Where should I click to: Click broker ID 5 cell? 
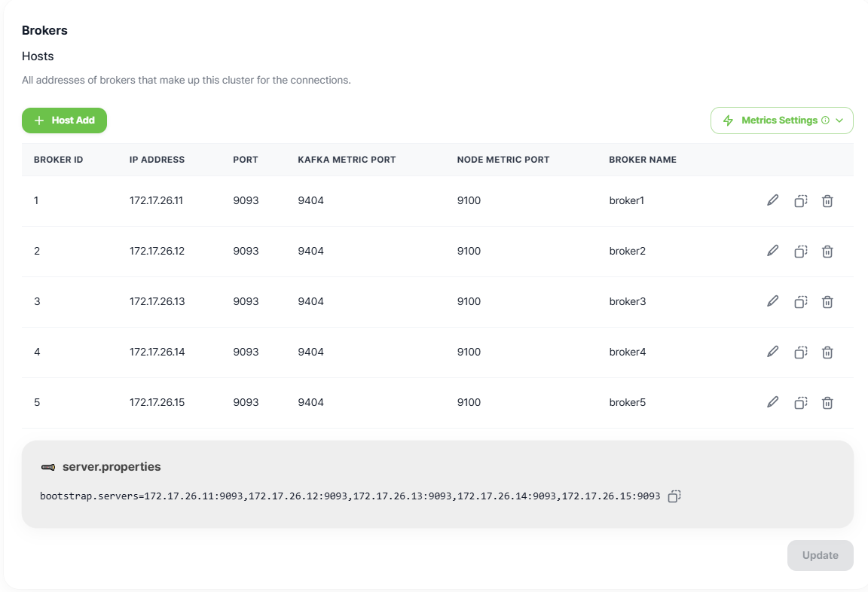pyautogui.click(x=37, y=401)
